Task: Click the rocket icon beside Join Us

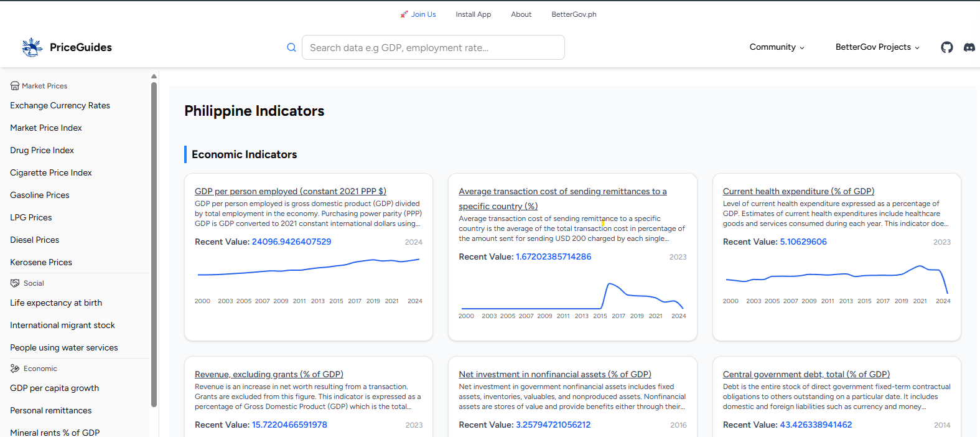Action: pos(404,14)
